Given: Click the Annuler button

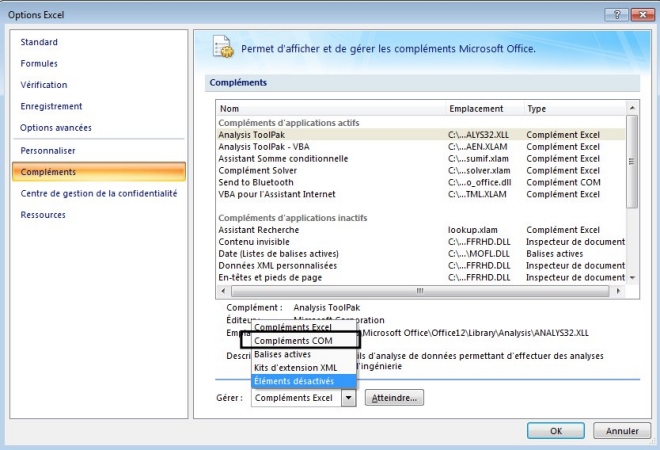Looking at the screenshot, I should coord(622,431).
